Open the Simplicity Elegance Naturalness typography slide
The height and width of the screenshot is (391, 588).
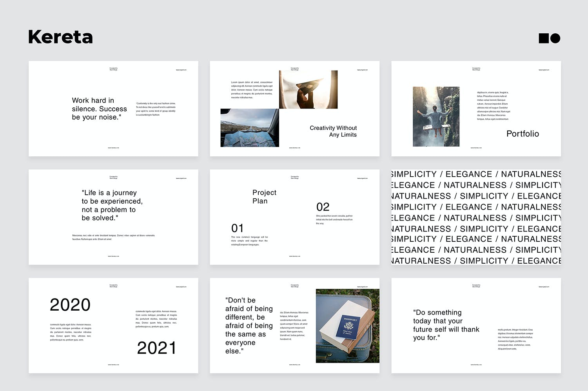tap(476, 217)
